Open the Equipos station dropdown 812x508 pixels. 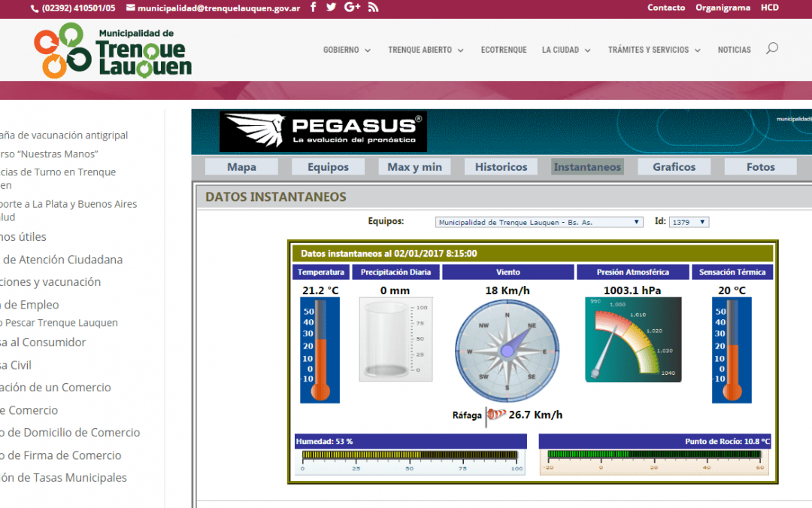click(539, 222)
